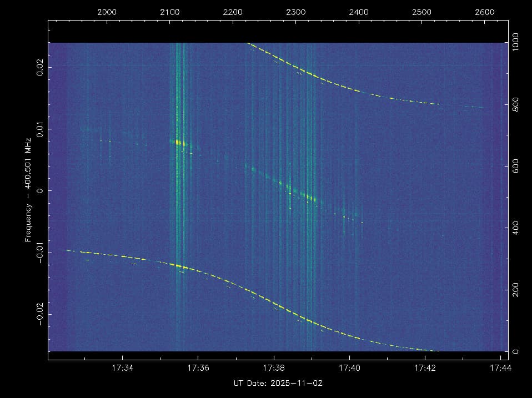Click the 2300 top axis label
Screen dimensions: 532x398
pyautogui.click(x=295, y=12)
